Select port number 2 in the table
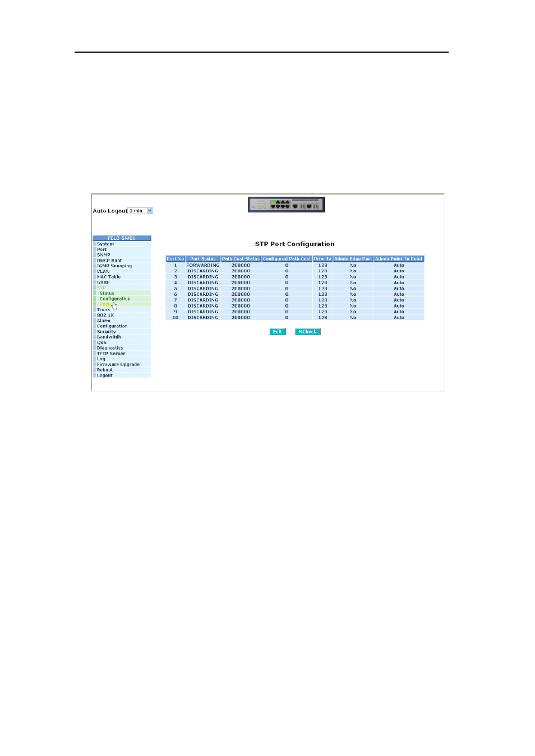 point(176,271)
